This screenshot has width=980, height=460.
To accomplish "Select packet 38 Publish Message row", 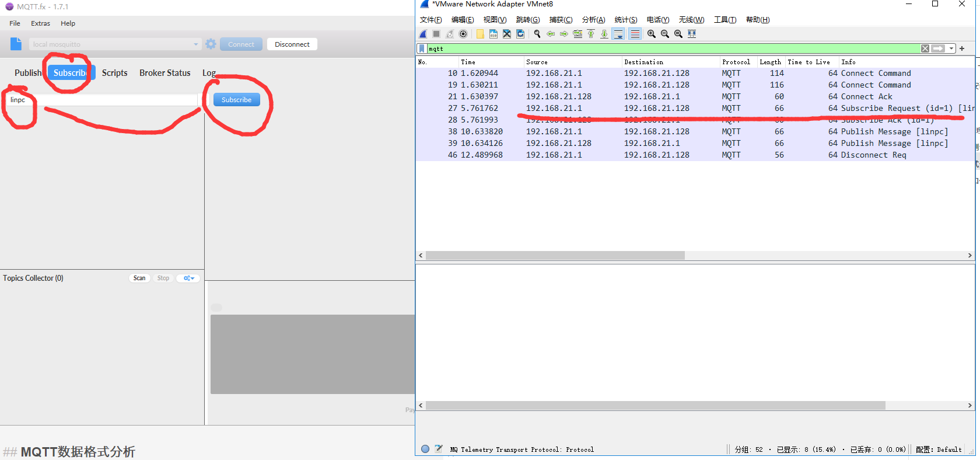I will tap(695, 132).
